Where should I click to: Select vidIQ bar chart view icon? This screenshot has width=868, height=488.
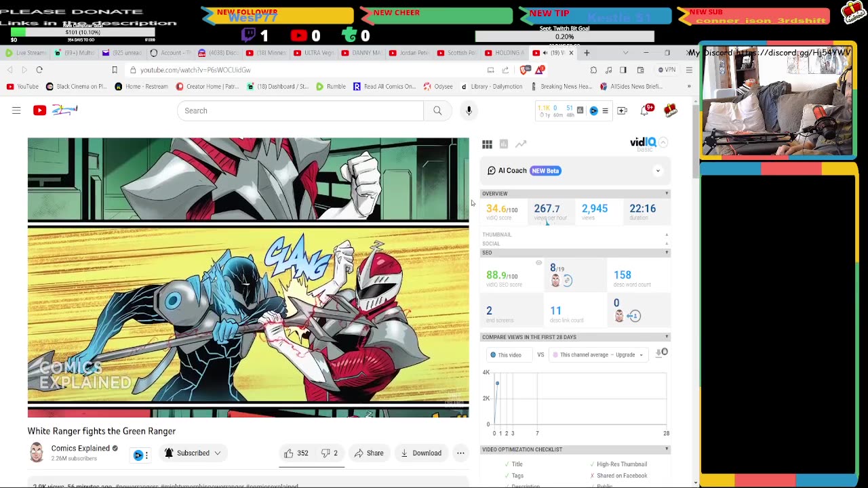pyautogui.click(x=504, y=144)
